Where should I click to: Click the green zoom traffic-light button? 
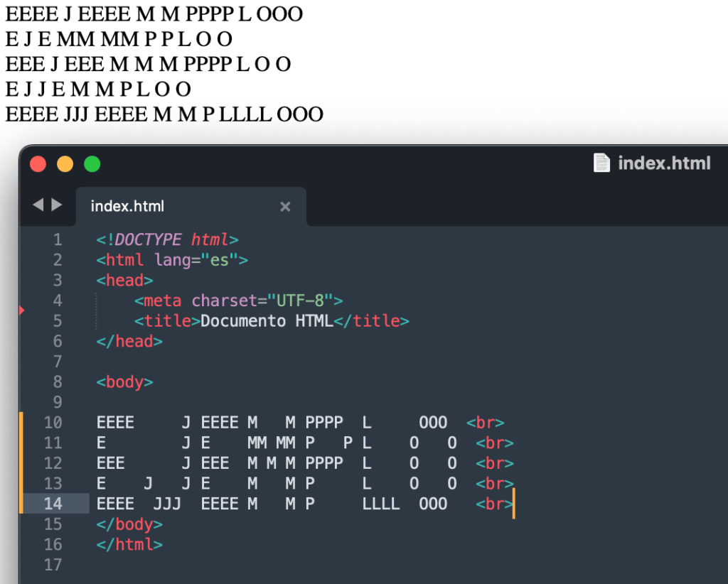pos(92,163)
